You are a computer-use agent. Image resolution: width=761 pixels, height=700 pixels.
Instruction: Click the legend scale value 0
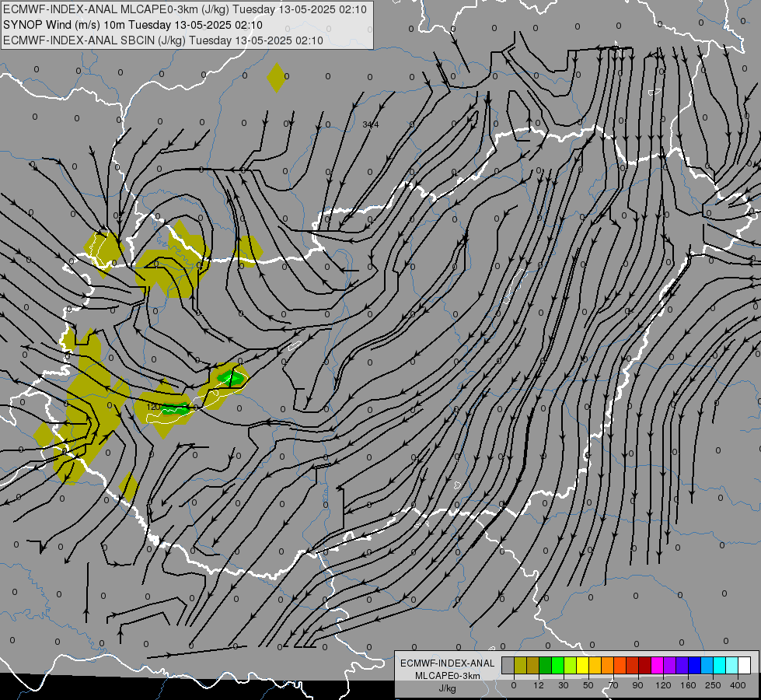(x=514, y=685)
